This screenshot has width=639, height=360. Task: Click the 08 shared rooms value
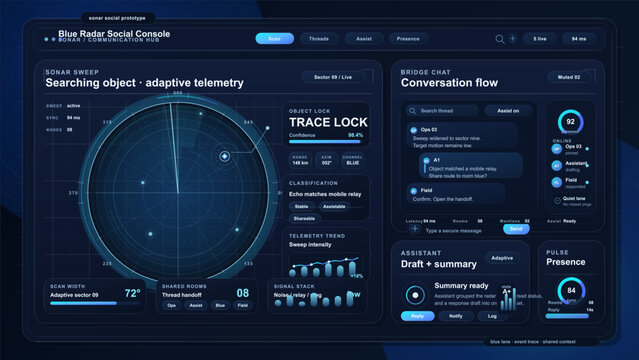point(242,293)
